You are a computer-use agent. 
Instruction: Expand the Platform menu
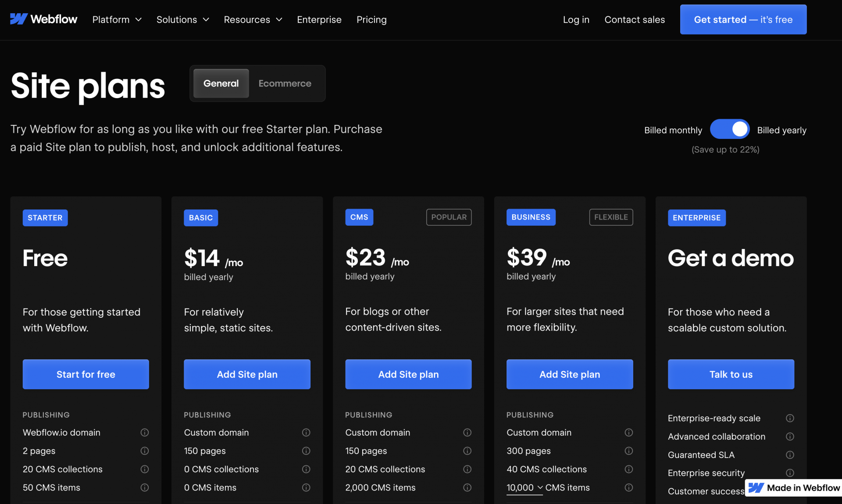pos(117,19)
